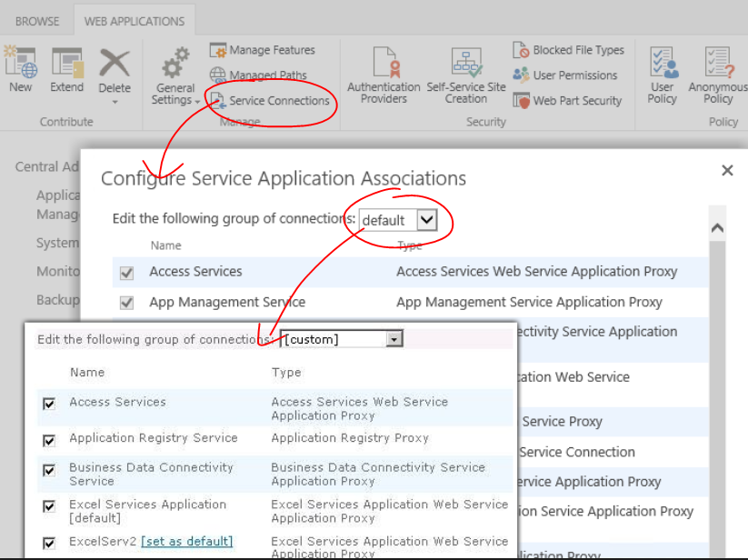Click the New web application icon
The height and width of the screenshot is (560, 748).
click(x=20, y=64)
